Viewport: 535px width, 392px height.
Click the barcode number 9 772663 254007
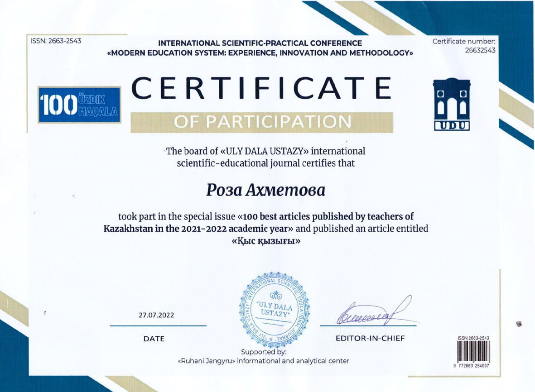[471, 366]
